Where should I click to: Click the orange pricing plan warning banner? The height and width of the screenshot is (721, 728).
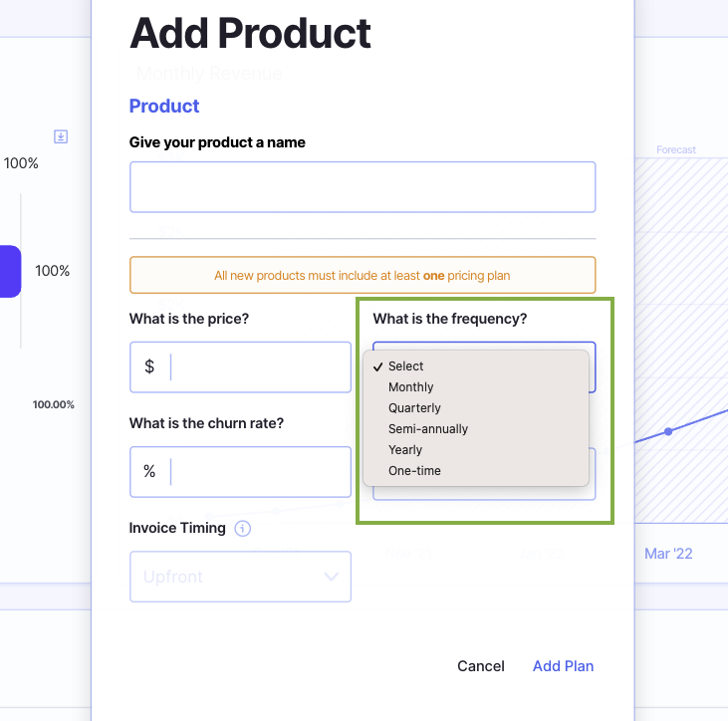pos(362,275)
